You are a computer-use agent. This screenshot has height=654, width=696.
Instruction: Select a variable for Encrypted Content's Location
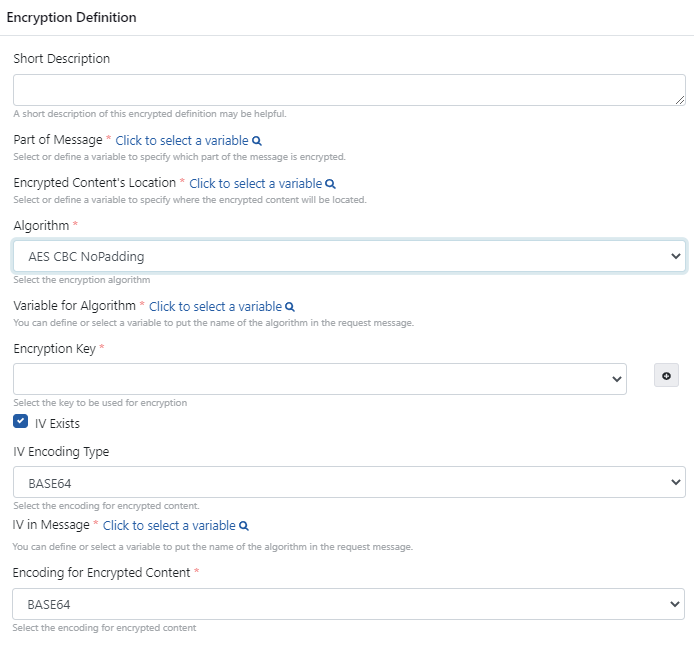point(255,184)
